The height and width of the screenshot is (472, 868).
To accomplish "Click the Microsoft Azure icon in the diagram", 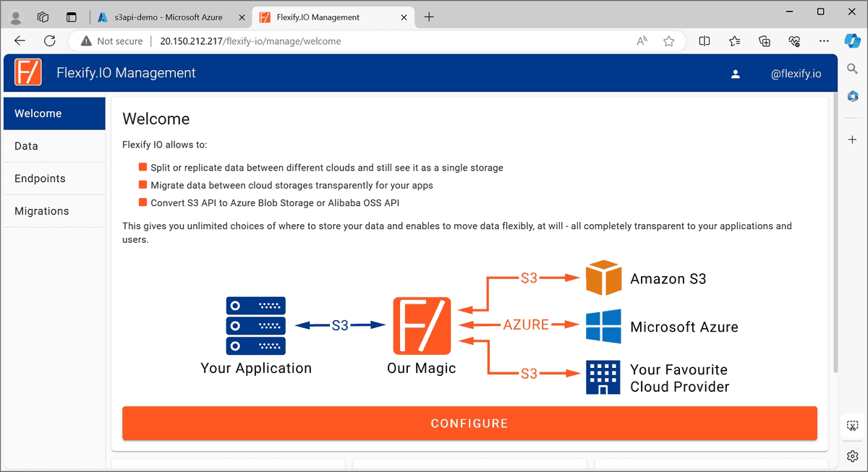I will pyautogui.click(x=603, y=326).
